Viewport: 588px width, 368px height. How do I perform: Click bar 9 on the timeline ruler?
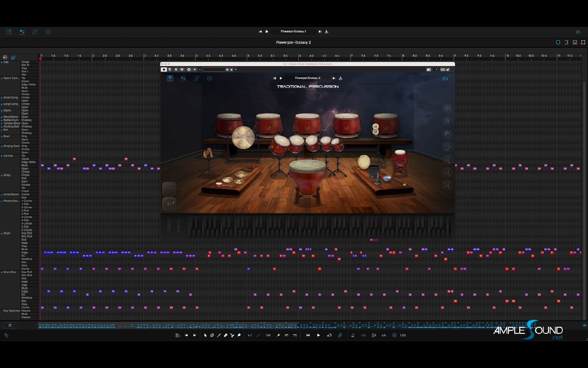[x=455, y=56]
